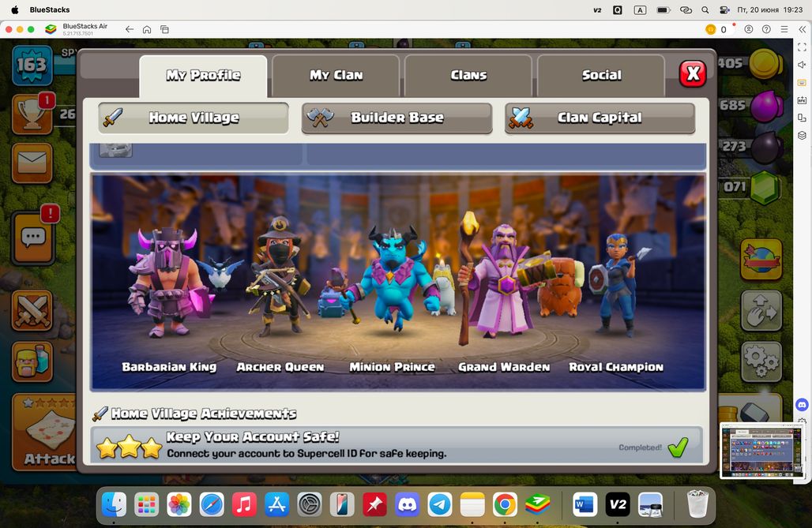
Task: Show Clan Capital profile
Action: (x=600, y=118)
